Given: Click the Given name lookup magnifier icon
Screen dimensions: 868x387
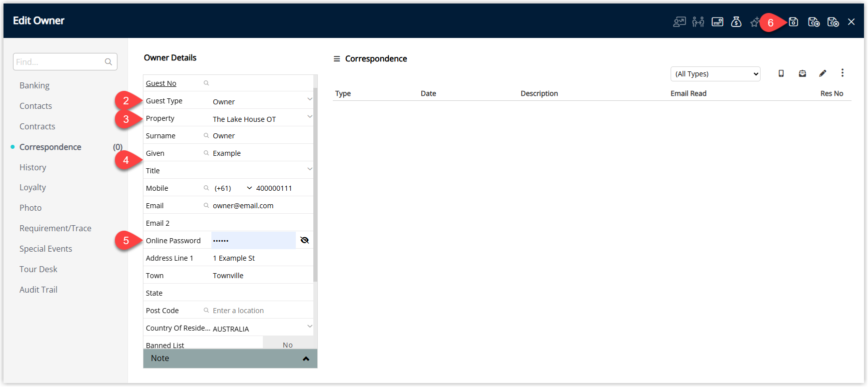Looking at the screenshot, I should point(206,153).
